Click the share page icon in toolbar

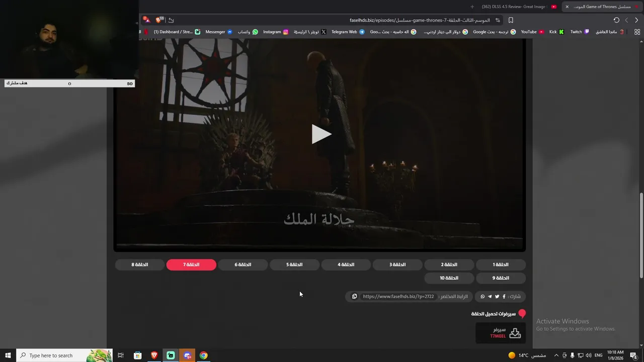click(171, 20)
